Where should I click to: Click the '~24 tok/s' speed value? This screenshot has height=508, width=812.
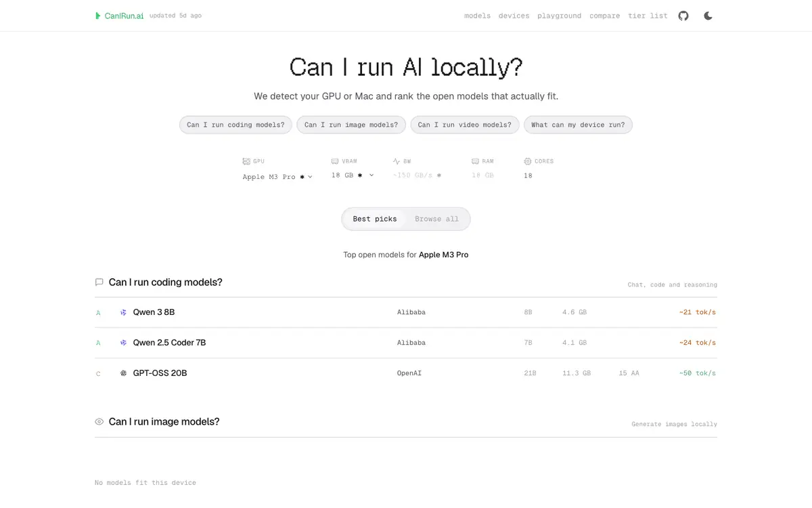click(x=697, y=343)
